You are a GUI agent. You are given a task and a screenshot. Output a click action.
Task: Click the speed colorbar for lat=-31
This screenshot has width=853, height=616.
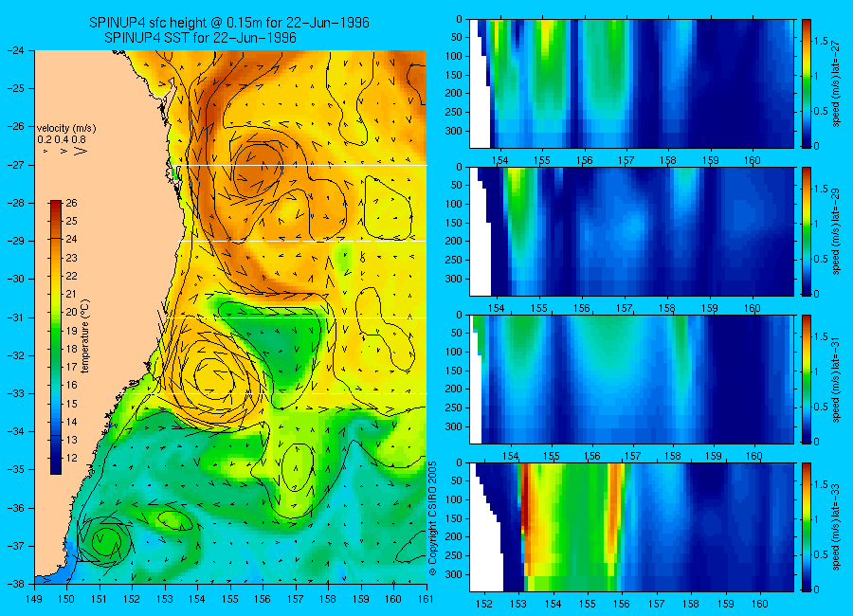tap(807, 379)
